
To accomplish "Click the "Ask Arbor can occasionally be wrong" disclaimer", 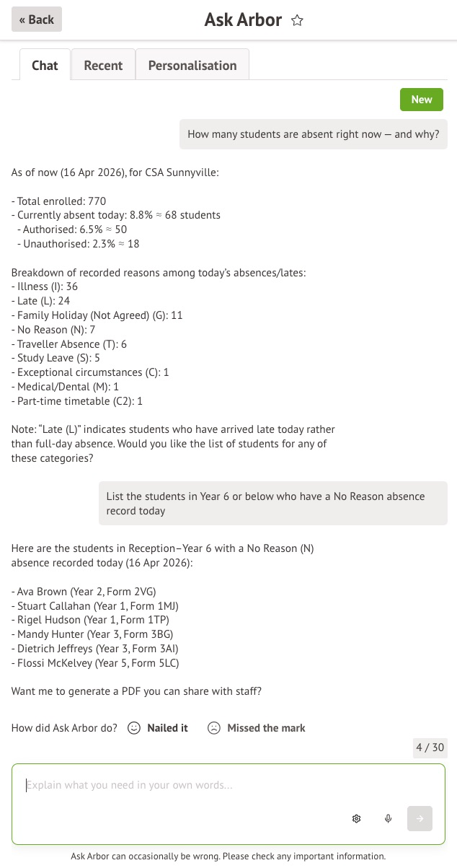I will (x=228, y=856).
